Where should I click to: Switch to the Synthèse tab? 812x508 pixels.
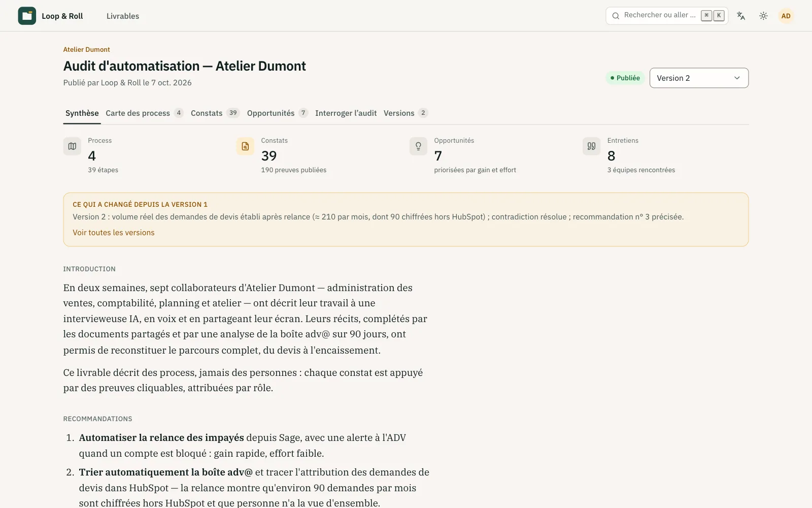[82, 113]
